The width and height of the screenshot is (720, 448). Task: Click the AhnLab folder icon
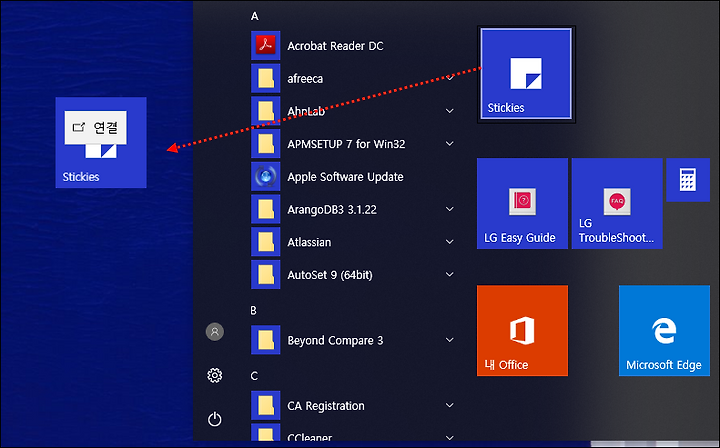[x=265, y=111]
